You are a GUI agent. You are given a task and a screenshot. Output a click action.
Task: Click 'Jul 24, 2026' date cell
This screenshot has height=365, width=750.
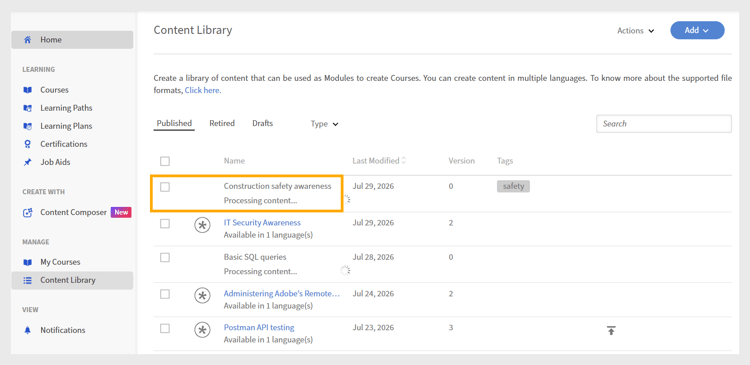click(373, 294)
